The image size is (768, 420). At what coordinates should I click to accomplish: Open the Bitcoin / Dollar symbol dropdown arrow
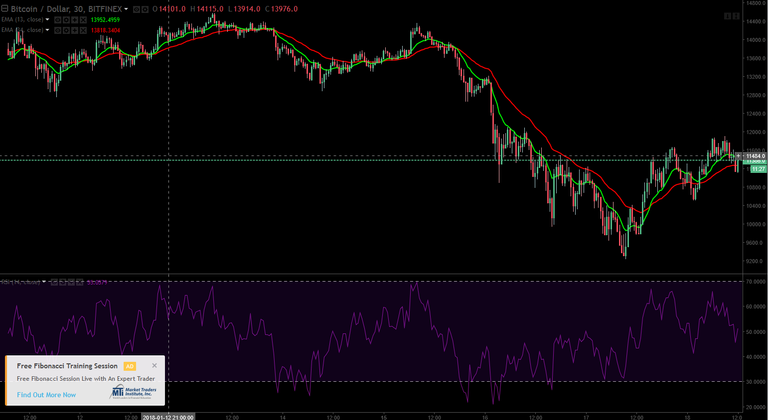click(126, 9)
